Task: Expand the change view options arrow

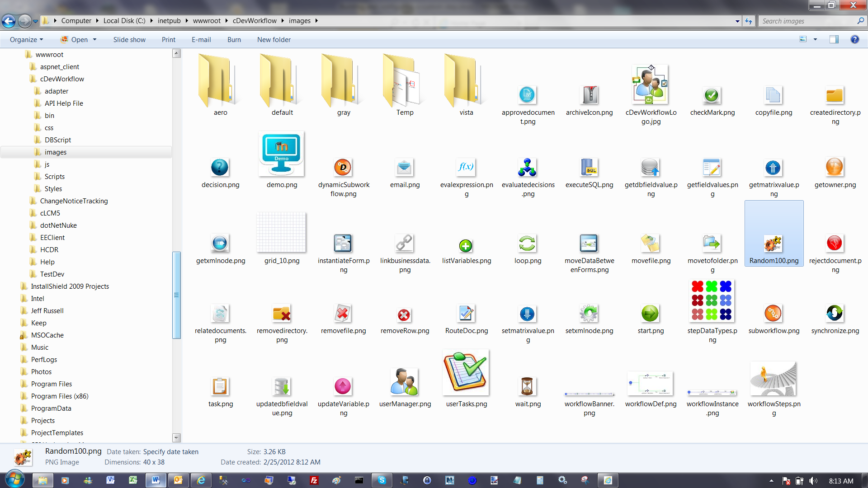Action: coord(816,39)
